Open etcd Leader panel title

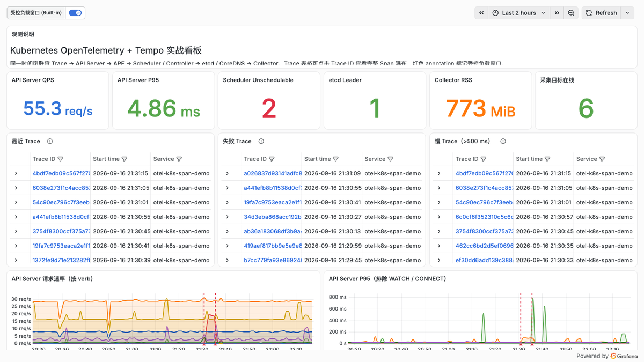[x=345, y=80]
